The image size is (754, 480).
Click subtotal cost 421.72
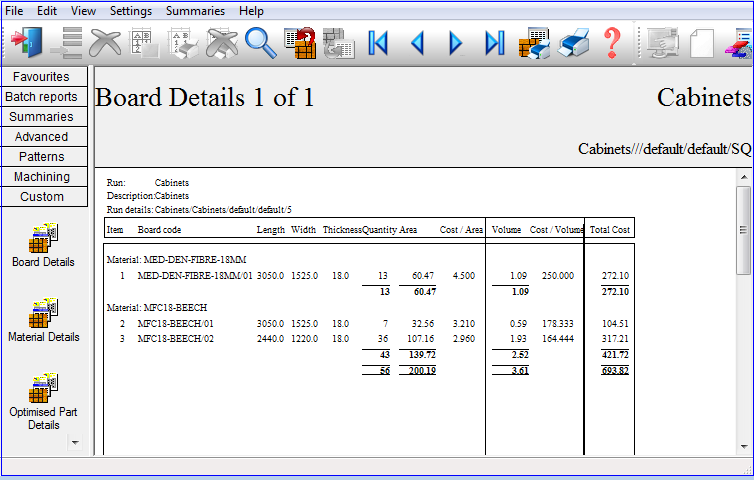(615, 354)
